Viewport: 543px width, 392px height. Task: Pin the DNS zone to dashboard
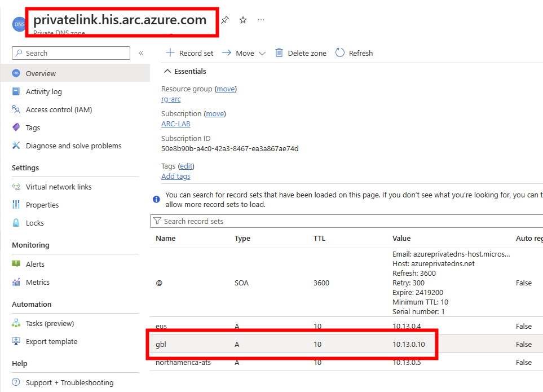pos(225,20)
